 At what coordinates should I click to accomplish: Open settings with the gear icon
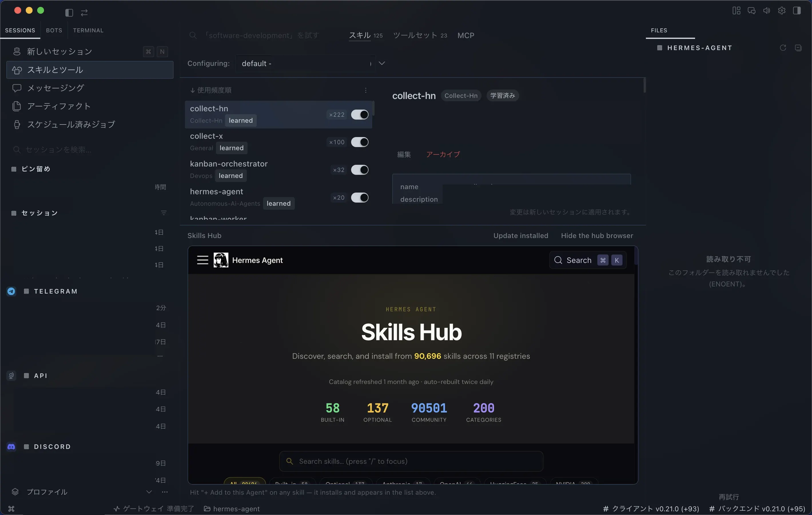pyautogui.click(x=782, y=11)
